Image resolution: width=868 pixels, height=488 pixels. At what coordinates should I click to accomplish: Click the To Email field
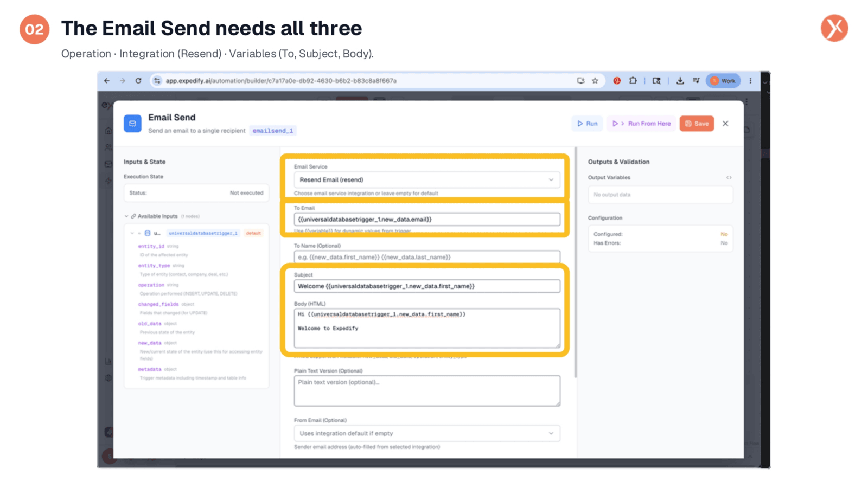coord(427,219)
